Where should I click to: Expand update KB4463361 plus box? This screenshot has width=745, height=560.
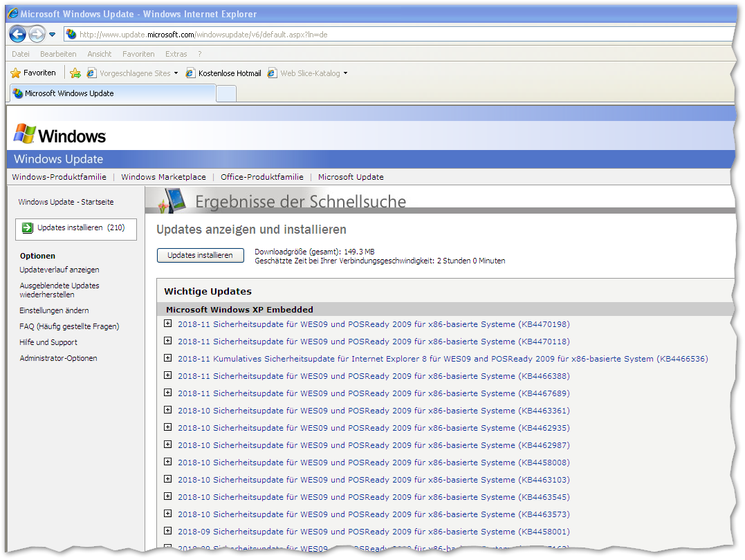(167, 410)
